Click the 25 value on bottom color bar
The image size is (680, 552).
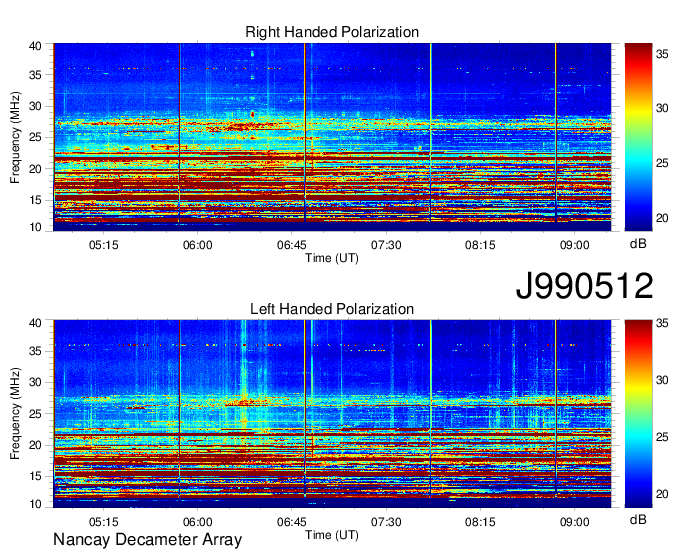(662, 437)
